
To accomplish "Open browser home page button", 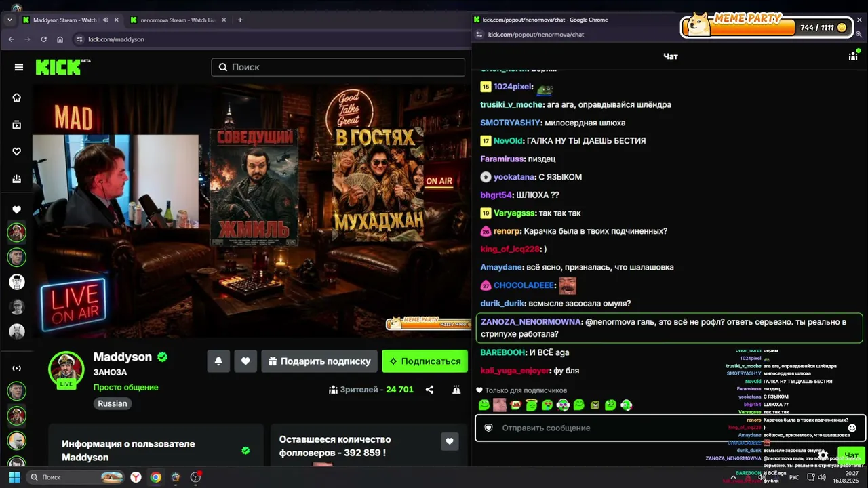I will (x=60, y=39).
